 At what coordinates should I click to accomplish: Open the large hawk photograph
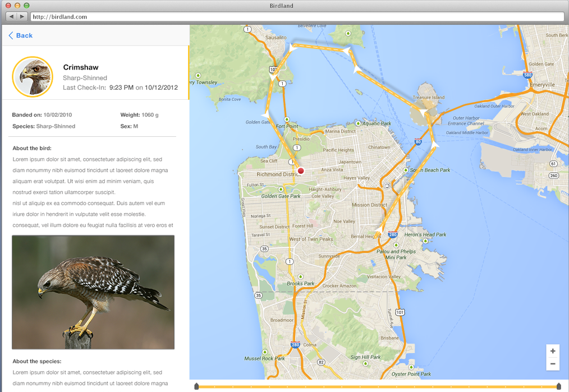(x=93, y=292)
